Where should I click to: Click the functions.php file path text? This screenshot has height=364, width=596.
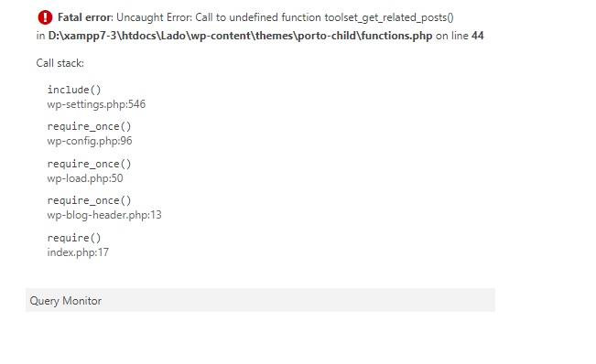coord(240,36)
